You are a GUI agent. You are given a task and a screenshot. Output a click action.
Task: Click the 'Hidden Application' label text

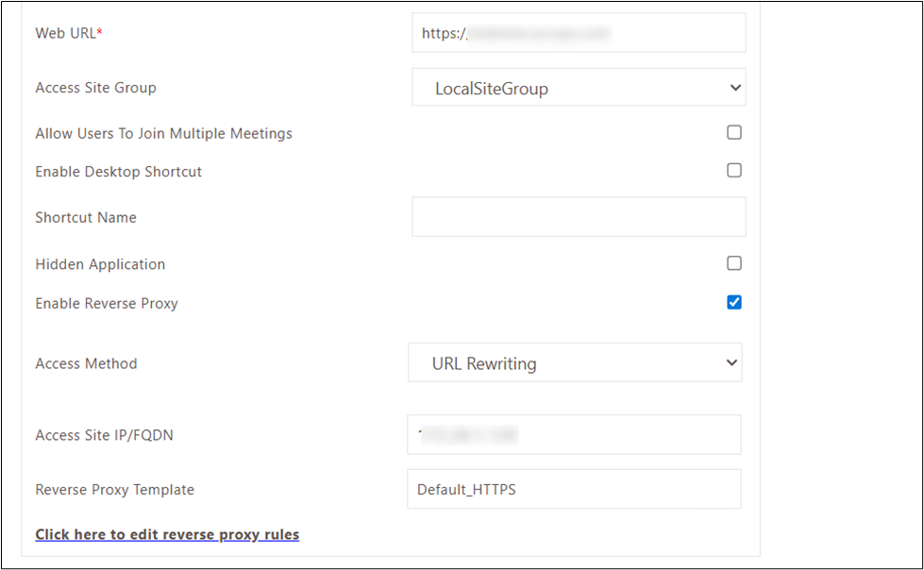[x=100, y=264]
